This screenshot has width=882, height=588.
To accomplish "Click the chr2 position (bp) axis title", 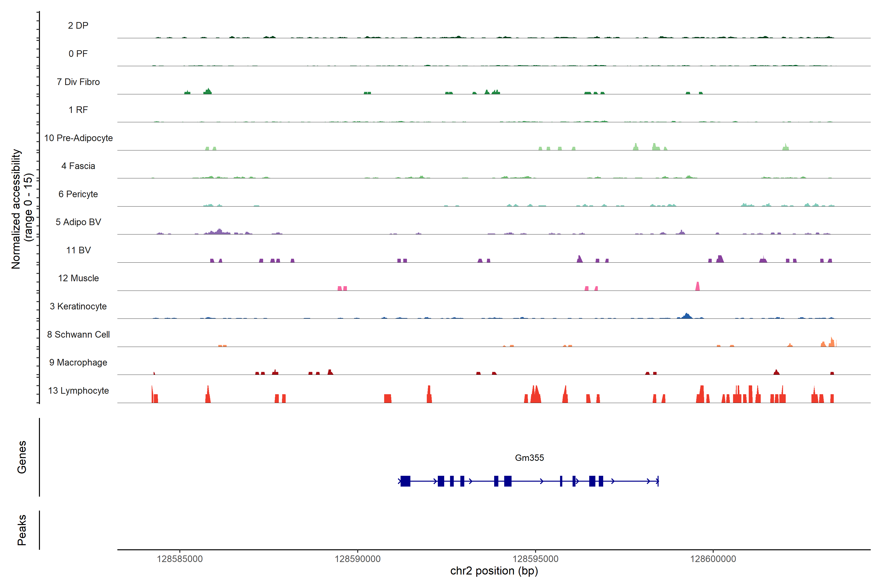I will click(x=494, y=571).
